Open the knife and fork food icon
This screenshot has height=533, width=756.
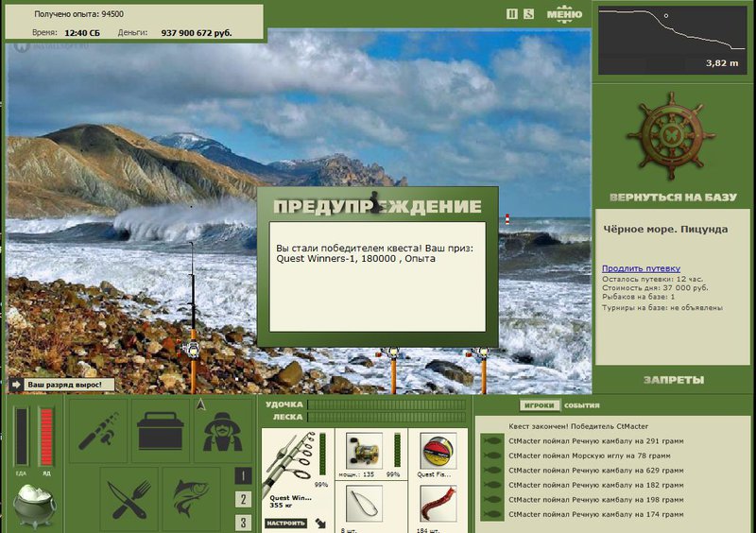tap(129, 499)
